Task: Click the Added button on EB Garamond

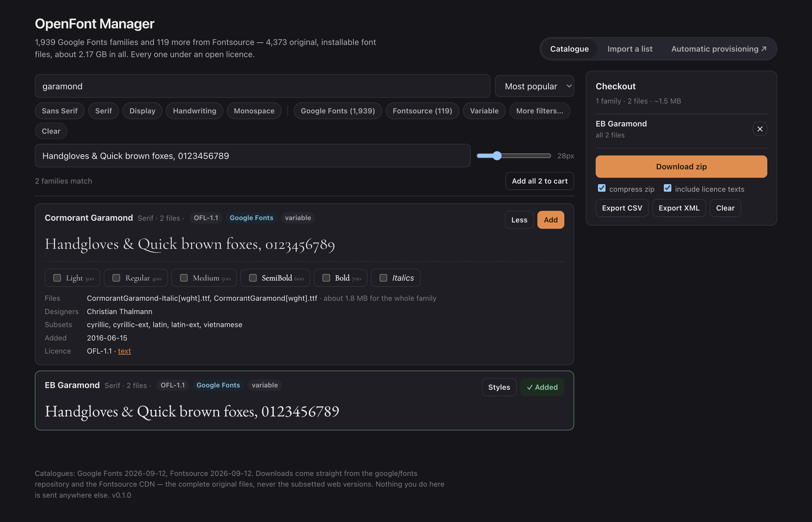Action: click(x=542, y=387)
